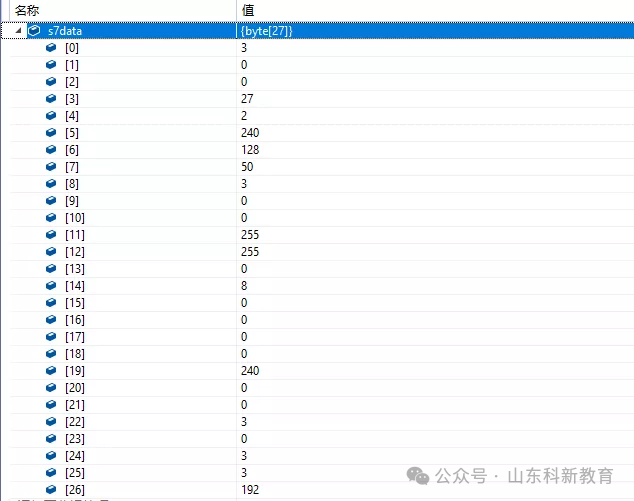Select value 3 of element [0]
The width and height of the screenshot is (634, 501).
point(244,48)
